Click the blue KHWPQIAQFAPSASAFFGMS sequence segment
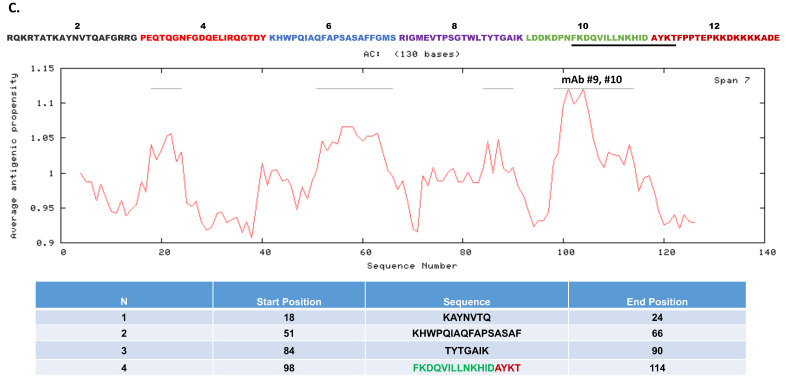The width and height of the screenshot is (786, 381). point(332,38)
